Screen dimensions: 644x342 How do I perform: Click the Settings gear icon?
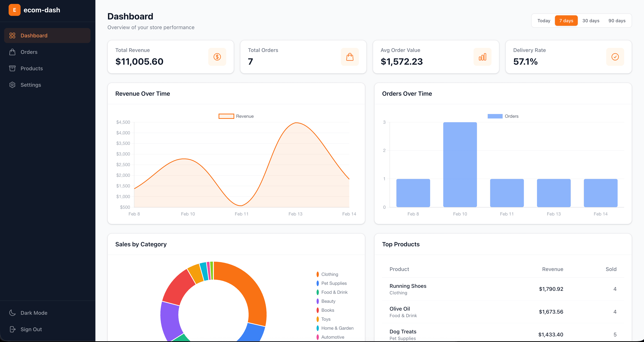13,85
